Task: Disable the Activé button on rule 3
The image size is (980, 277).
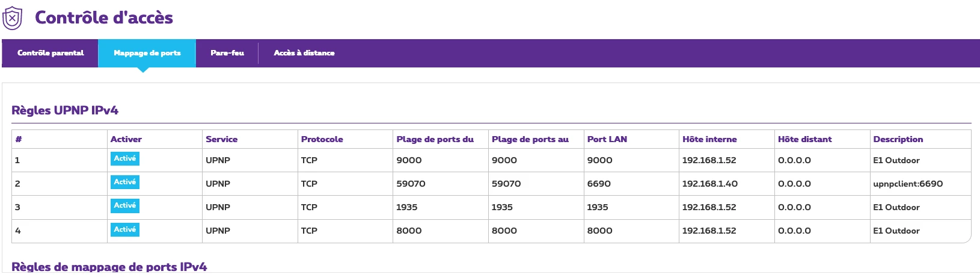Action: 125,205
